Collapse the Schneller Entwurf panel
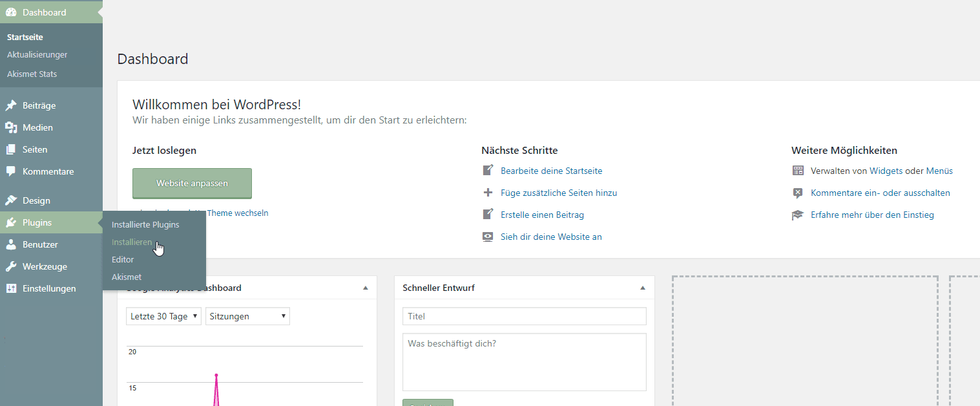This screenshot has width=980, height=406. (x=642, y=288)
